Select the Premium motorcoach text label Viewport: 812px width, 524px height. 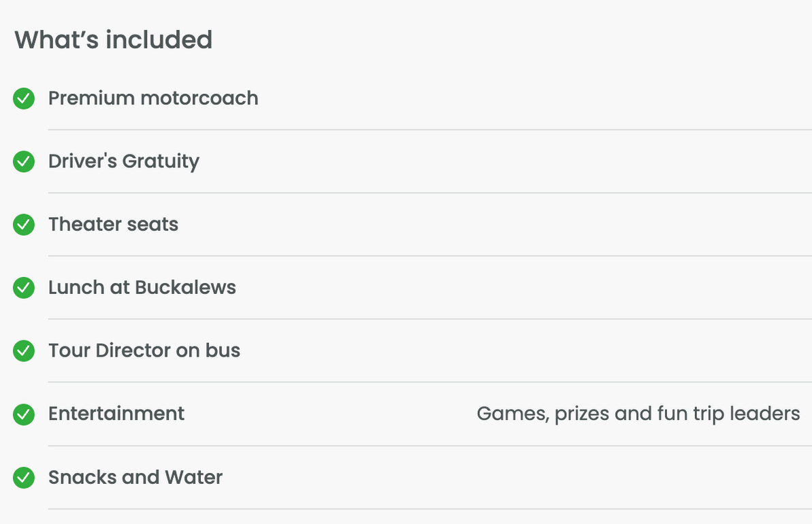(x=153, y=99)
